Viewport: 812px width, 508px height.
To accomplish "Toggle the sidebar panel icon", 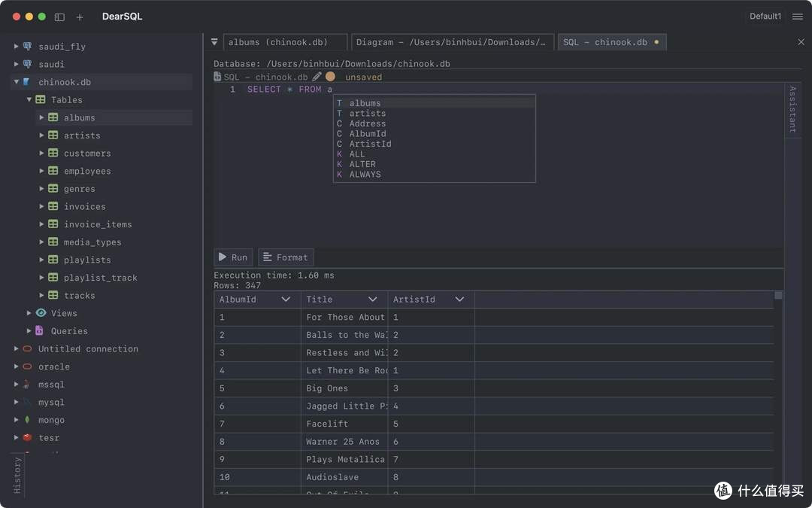I will tap(59, 17).
